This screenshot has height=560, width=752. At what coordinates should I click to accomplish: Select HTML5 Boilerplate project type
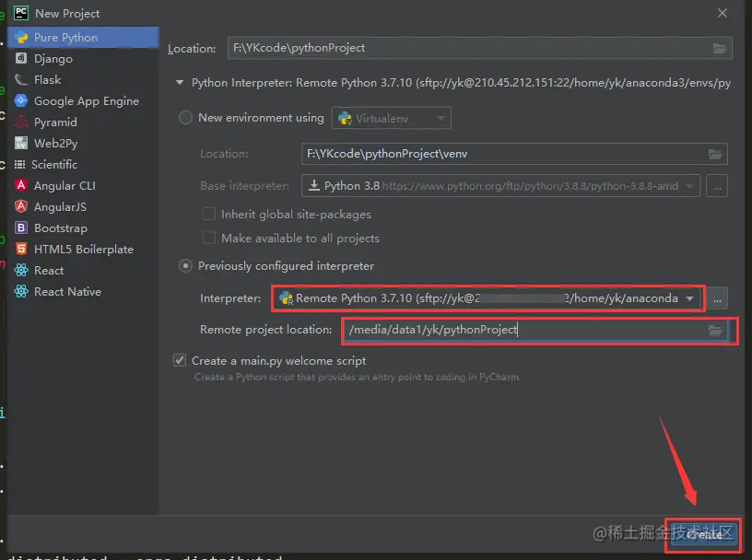pyautogui.click(x=83, y=249)
